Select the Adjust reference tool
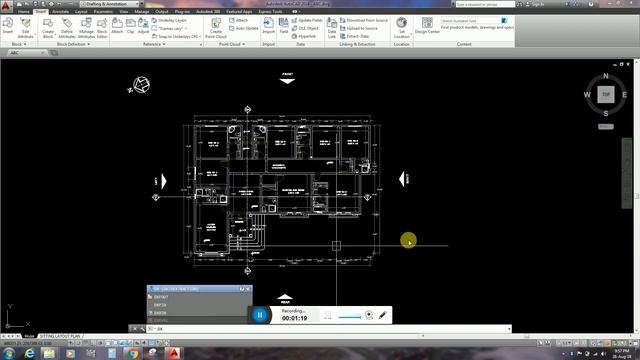Image resolution: width=640 pixels, height=360 pixels. pos(143,25)
